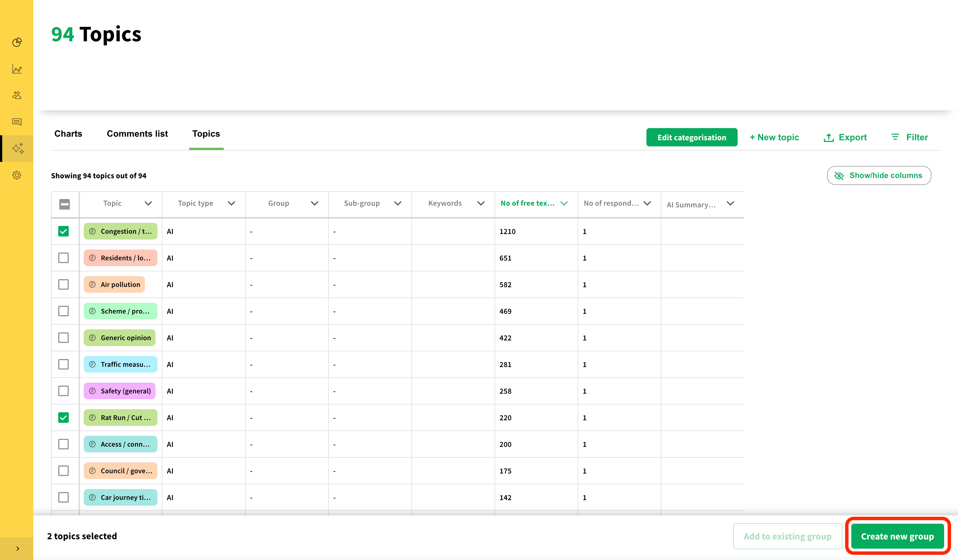
Task: Open the Group column dropdown arrow
Action: 314,203
